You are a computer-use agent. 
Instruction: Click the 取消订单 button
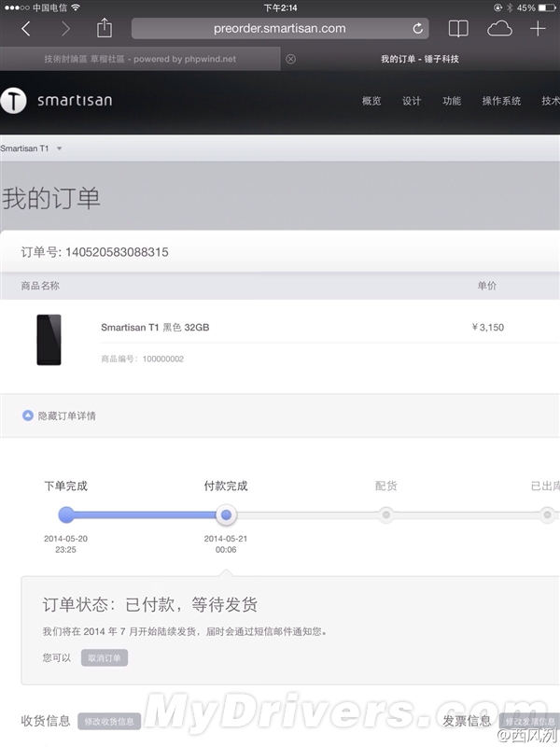(105, 658)
